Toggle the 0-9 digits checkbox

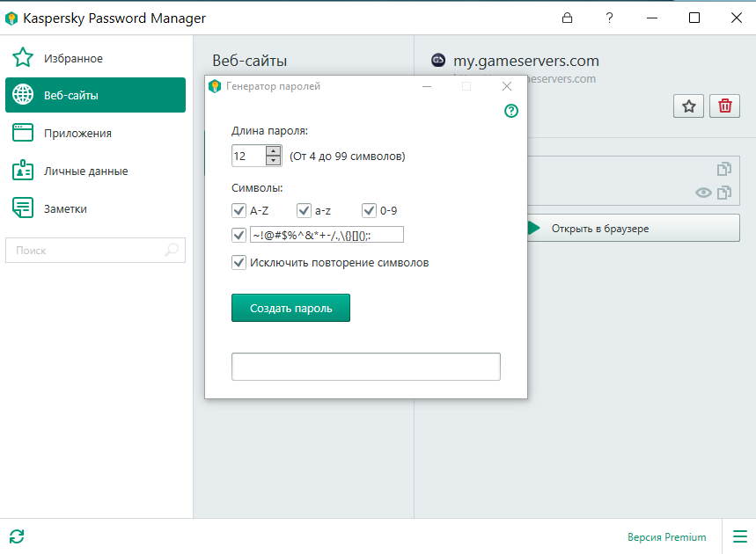[369, 210]
